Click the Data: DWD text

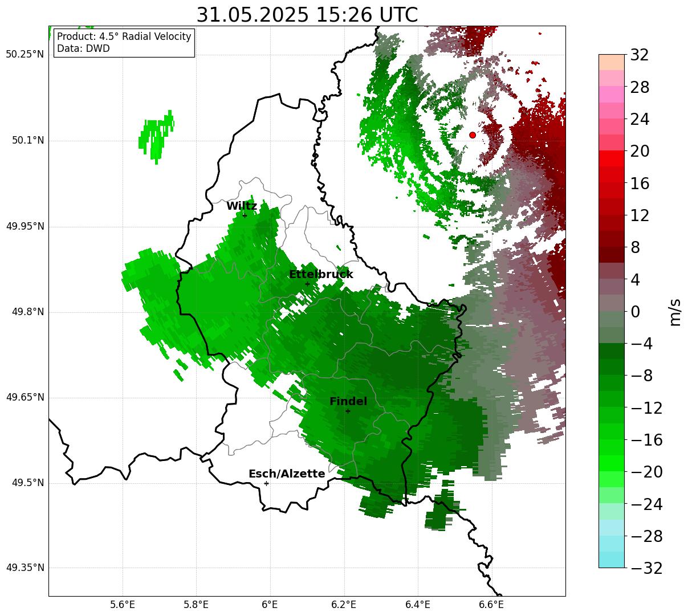click(83, 49)
